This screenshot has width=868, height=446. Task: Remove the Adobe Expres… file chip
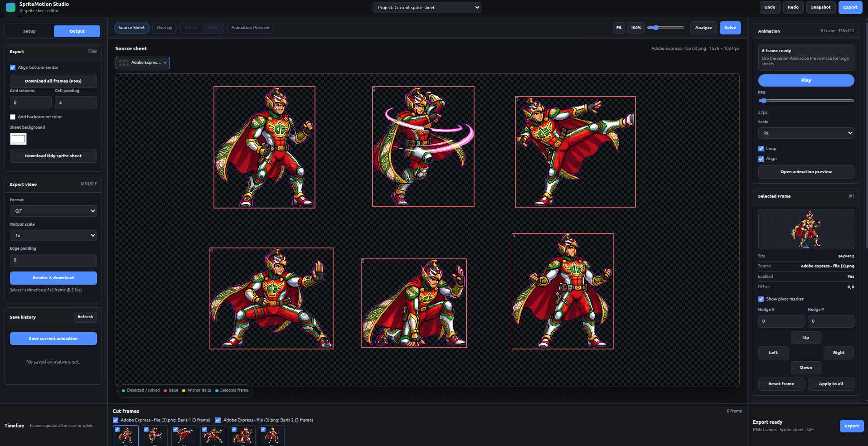click(x=165, y=63)
